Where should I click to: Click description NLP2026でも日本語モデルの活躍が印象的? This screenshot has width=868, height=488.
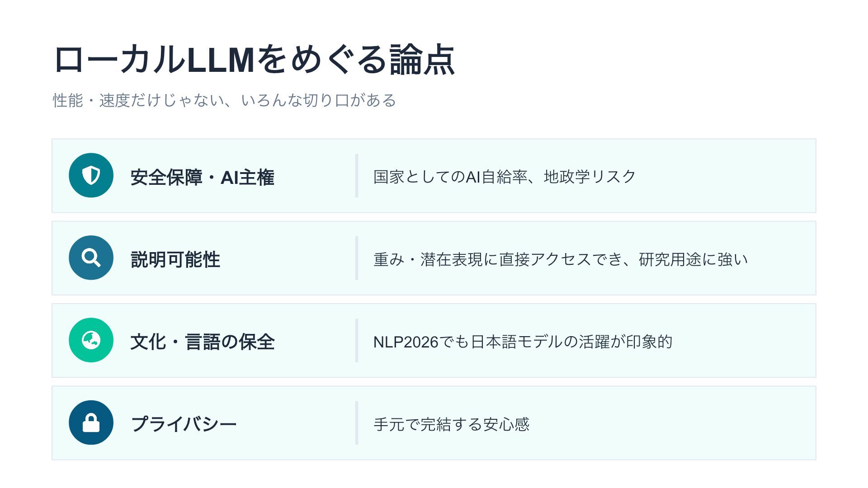tap(523, 342)
